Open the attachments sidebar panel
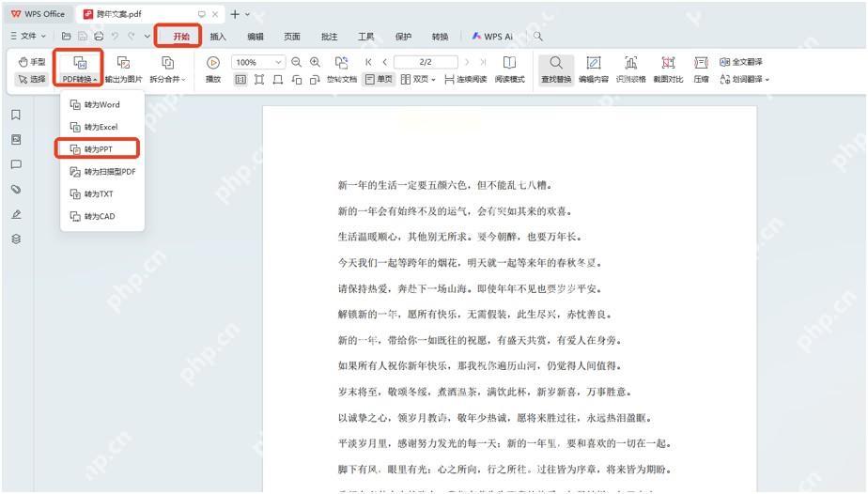 tap(16, 189)
